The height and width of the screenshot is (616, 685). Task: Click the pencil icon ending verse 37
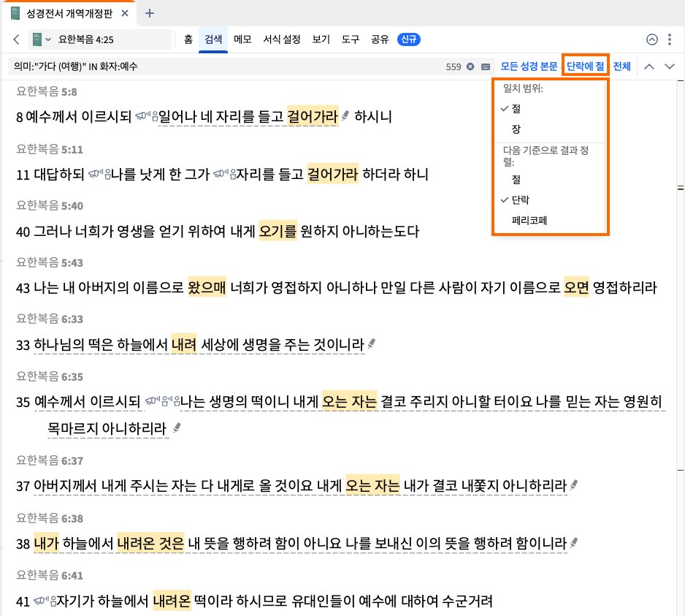point(574,484)
